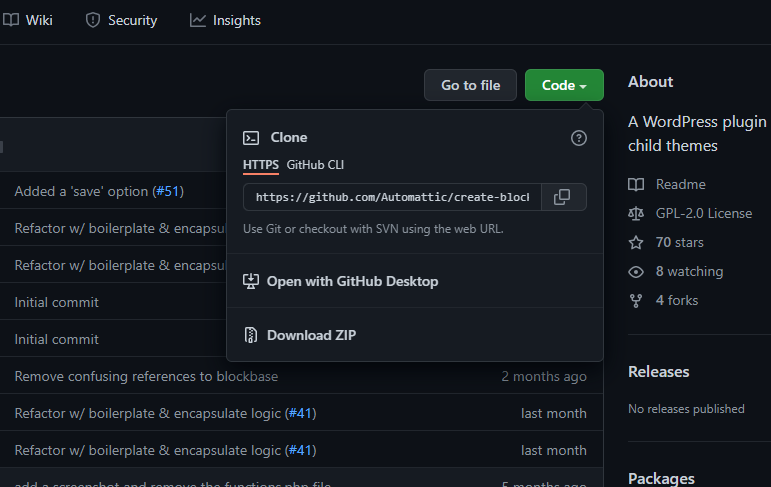Click the license scale icon
This screenshot has height=487, width=771.
click(x=636, y=213)
